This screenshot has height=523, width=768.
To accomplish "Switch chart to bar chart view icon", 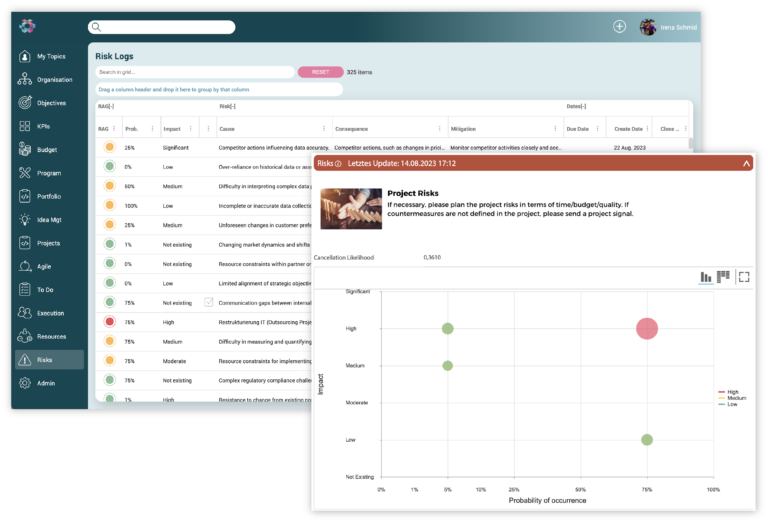I will (x=706, y=277).
